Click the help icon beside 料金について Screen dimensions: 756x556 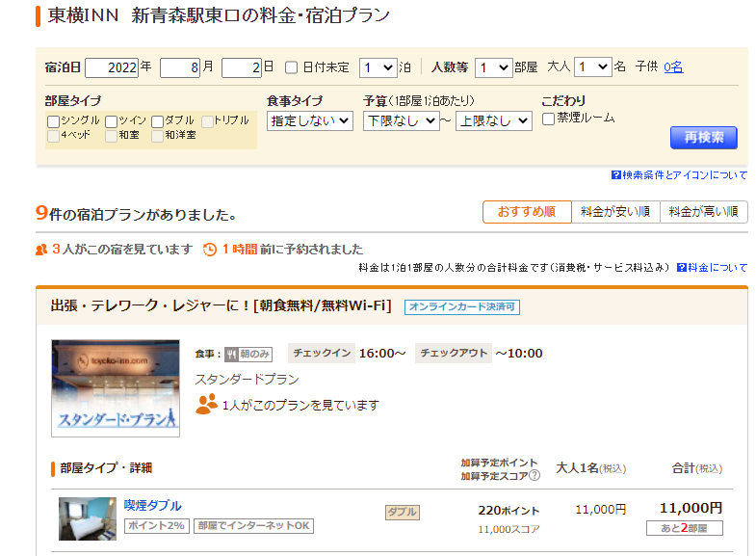(681, 267)
